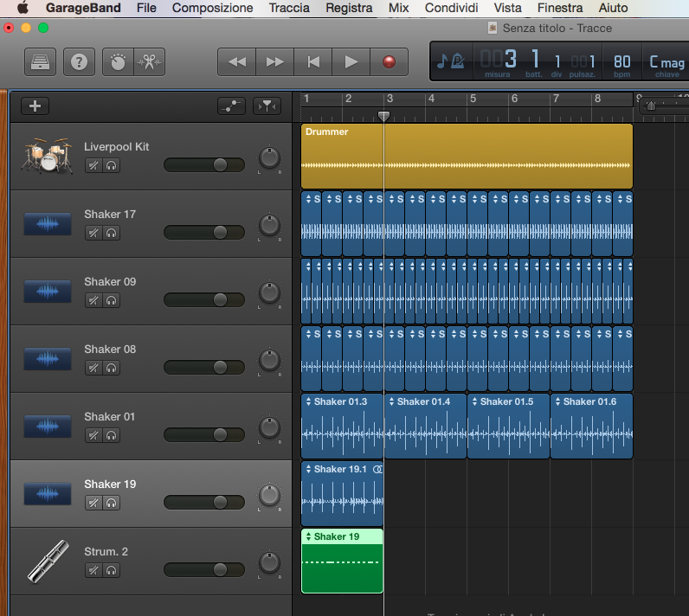Viewport: 689px width, 616px height.
Task: Mute the Shaker 08 track
Action: pyautogui.click(x=93, y=368)
